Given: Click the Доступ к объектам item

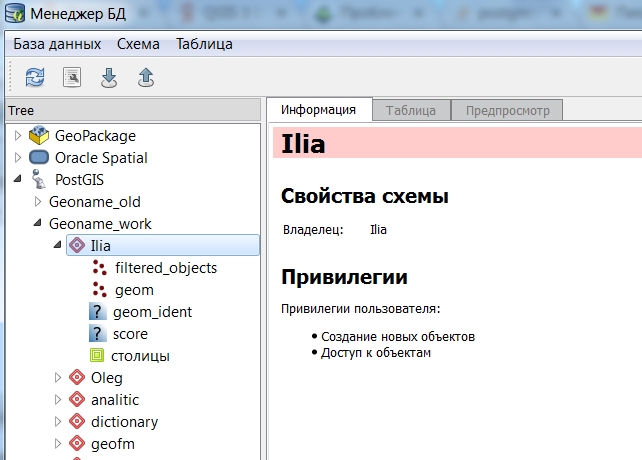Looking at the screenshot, I should click(x=376, y=353).
